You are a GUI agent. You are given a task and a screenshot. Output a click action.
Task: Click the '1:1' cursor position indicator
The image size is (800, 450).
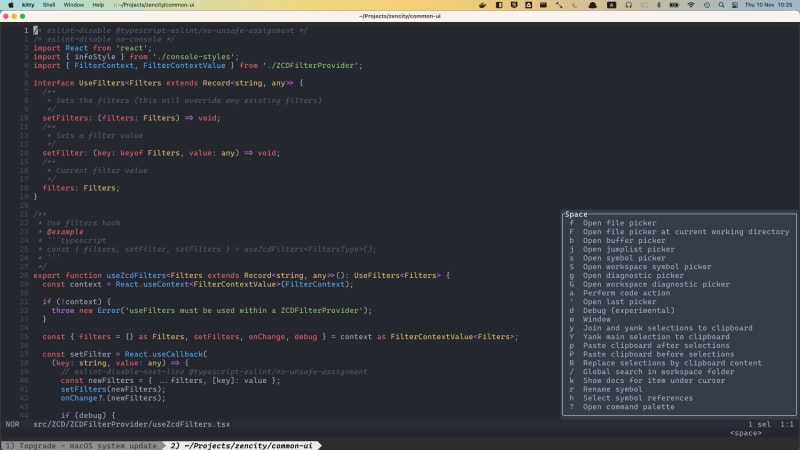point(787,424)
